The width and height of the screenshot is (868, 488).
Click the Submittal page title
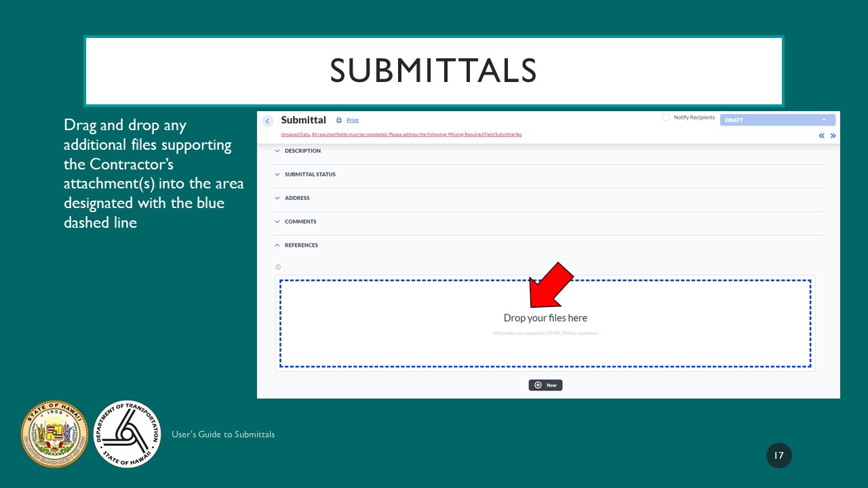click(303, 120)
